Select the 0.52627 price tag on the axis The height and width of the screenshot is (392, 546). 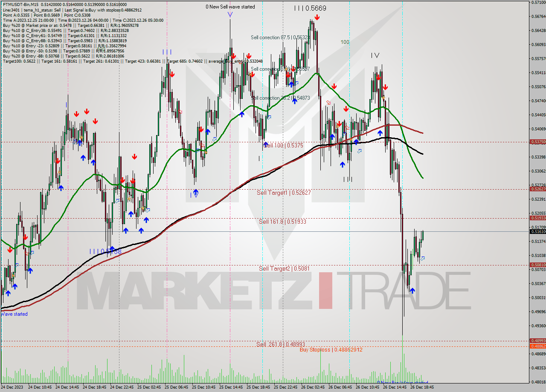[x=537, y=189]
